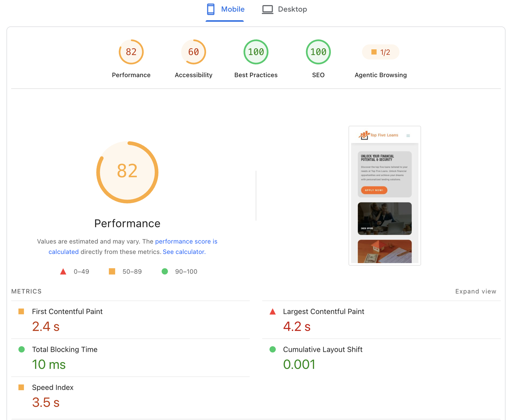Open the Accessibility score gauge 60
Image resolution: width=512 pixels, height=420 pixels.
pyautogui.click(x=194, y=52)
